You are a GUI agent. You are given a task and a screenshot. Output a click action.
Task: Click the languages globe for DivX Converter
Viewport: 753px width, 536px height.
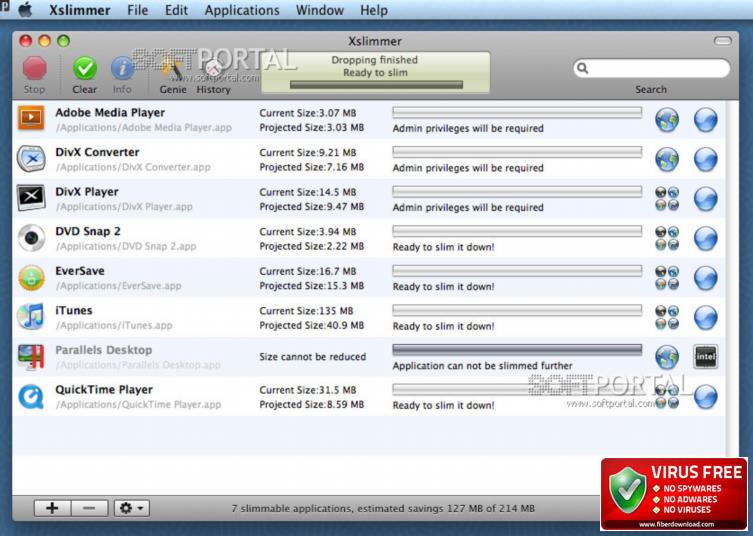pyautogui.click(x=667, y=159)
